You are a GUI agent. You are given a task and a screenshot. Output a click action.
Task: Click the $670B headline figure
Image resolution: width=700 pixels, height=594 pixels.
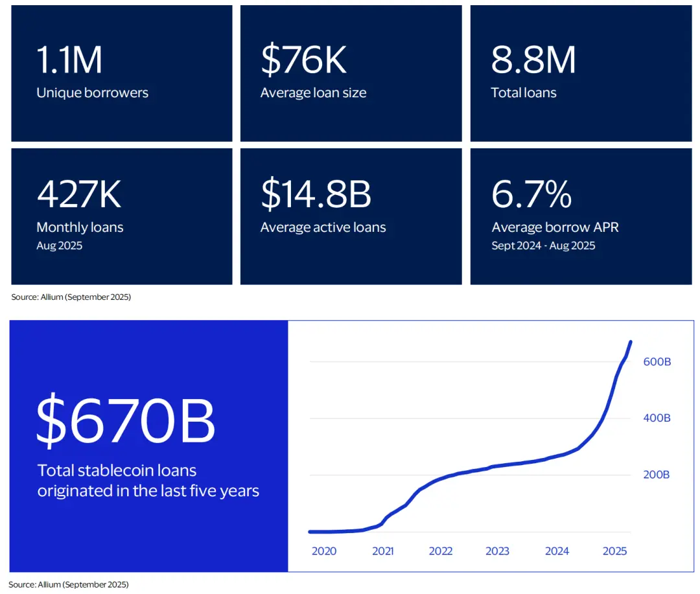126,422
